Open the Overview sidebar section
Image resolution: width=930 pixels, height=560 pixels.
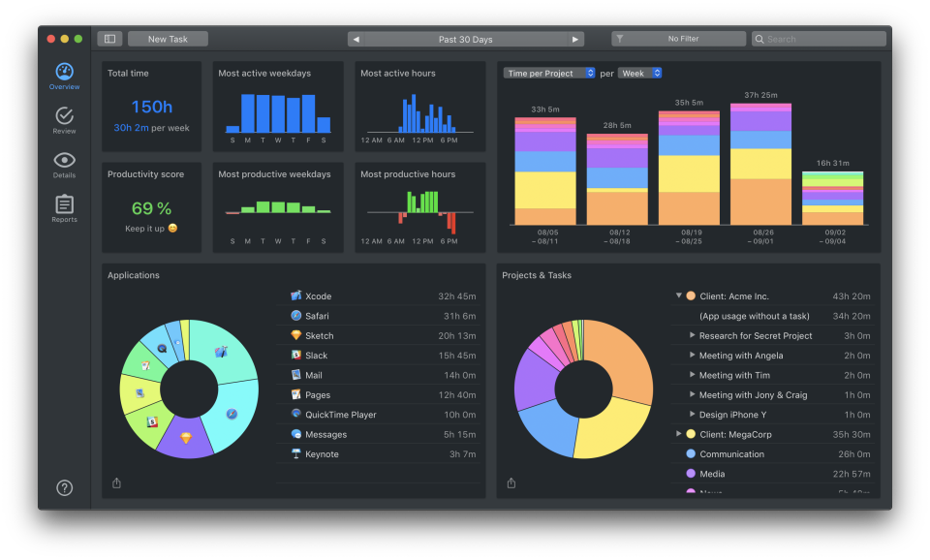[64, 77]
